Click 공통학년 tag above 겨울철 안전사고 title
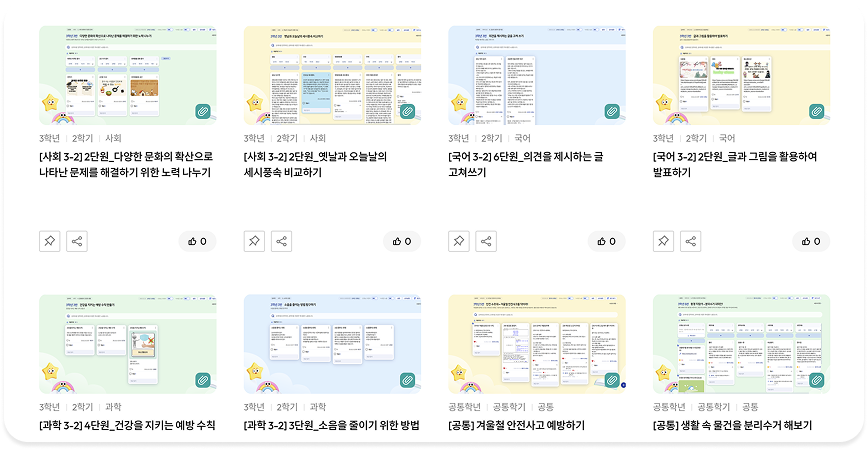Image resolution: width=868 pixels, height=450 pixels. pyautogui.click(x=464, y=407)
